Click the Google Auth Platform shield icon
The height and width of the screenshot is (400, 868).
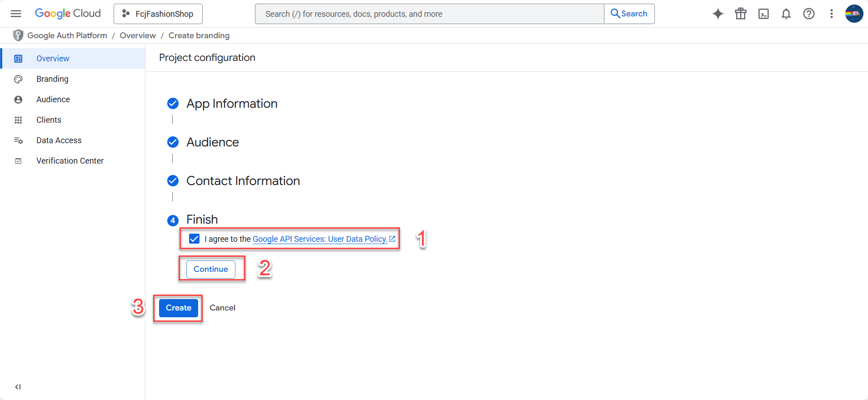[18, 35]
